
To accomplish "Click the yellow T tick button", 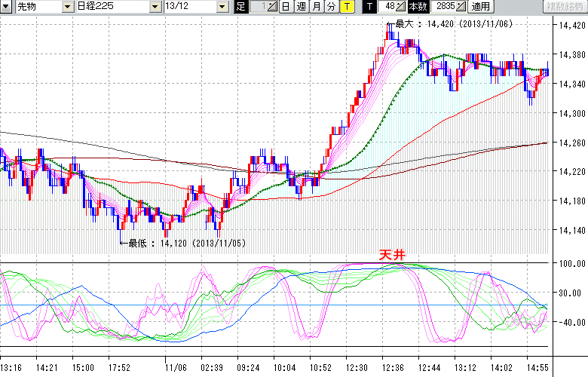I will 346,7.
